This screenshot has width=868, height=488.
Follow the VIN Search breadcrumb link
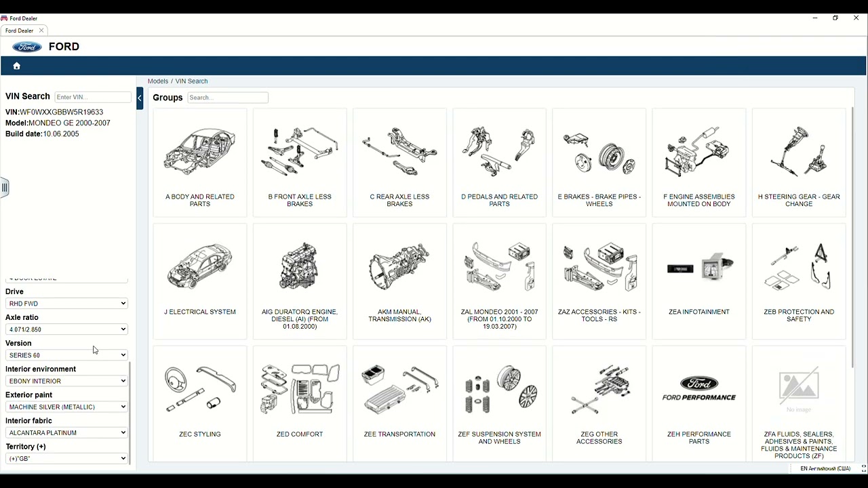[x=192, y=81]
